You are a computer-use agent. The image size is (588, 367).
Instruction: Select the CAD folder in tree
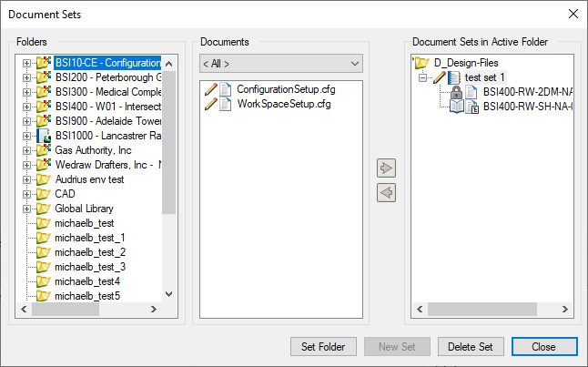[65, 194]
